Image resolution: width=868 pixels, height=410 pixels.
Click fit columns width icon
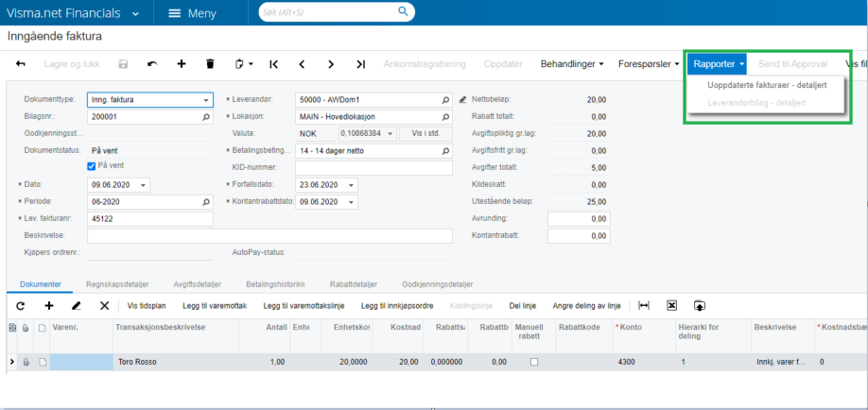click(644, 305)
